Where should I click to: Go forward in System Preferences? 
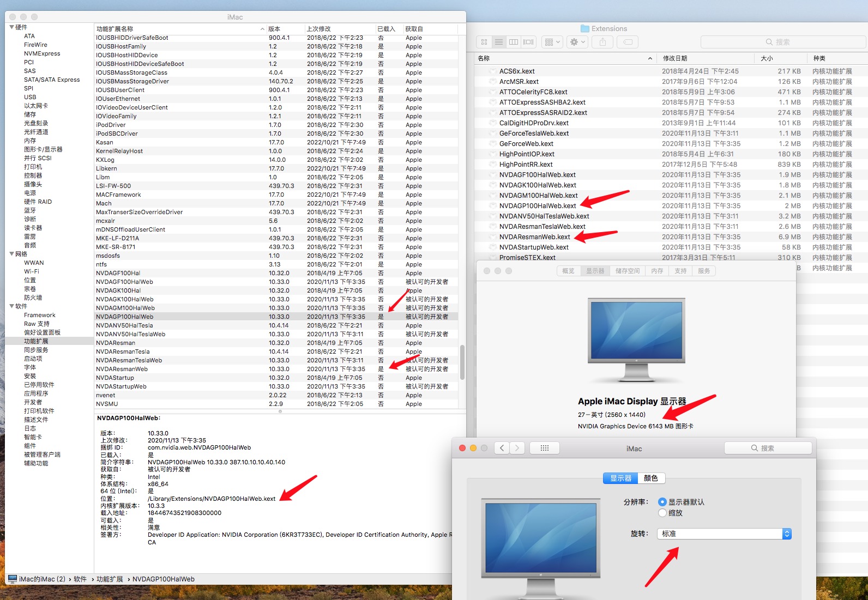(x=517, y=448)
